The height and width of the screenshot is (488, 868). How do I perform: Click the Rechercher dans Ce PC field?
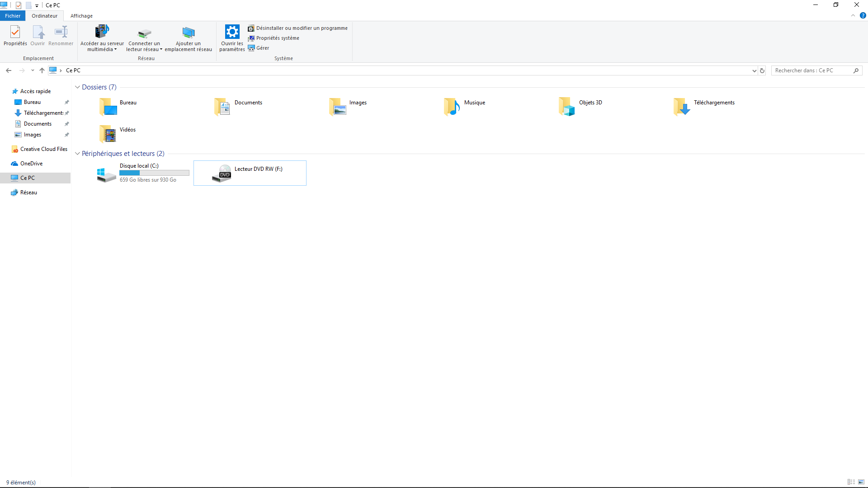tap(811, 70)
